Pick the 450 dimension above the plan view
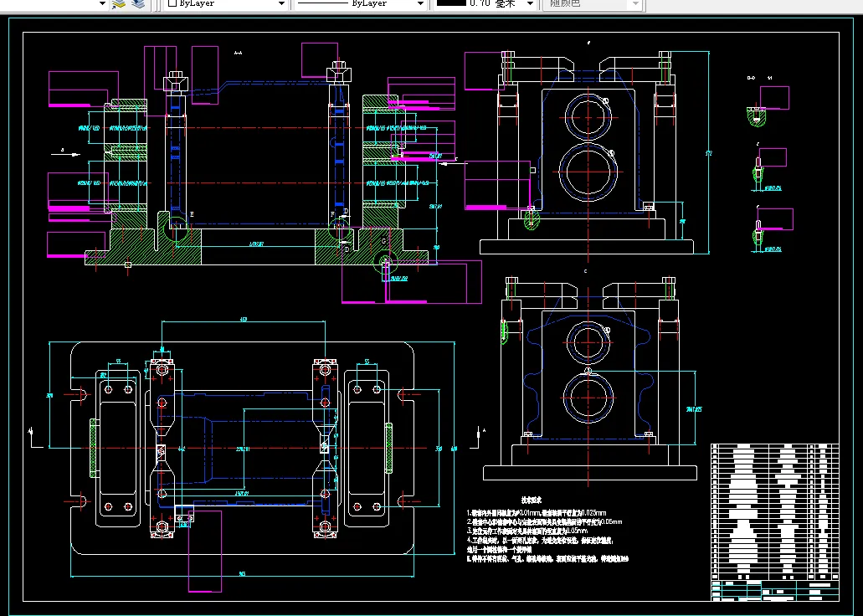The image size is (863, 616). [244, 320]
